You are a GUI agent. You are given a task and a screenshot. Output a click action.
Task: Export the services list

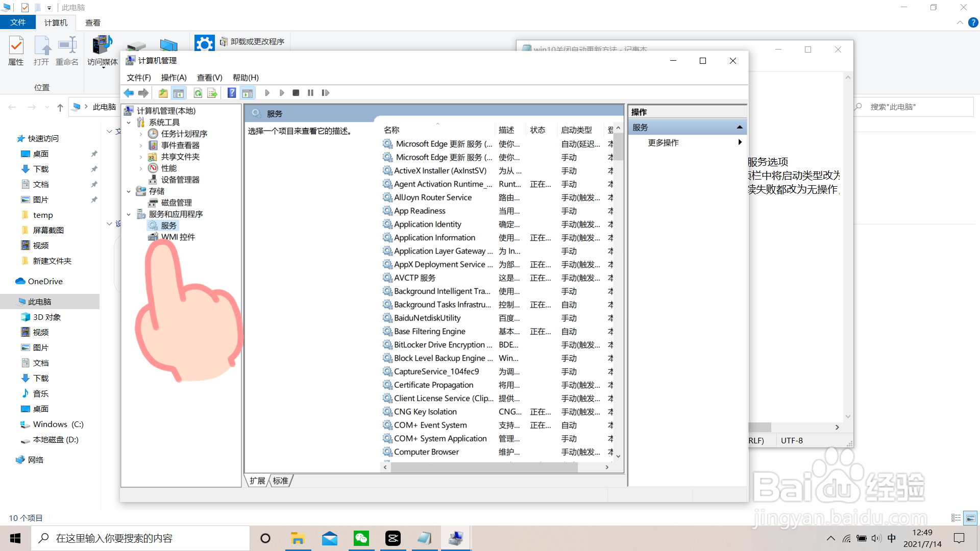tap(212, 92)
